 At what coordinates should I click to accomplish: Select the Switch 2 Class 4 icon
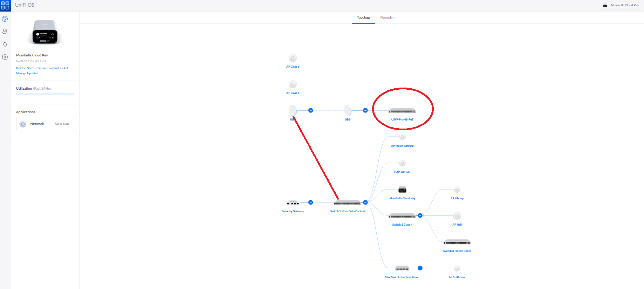pyautogui.click(x=402, y=216)
